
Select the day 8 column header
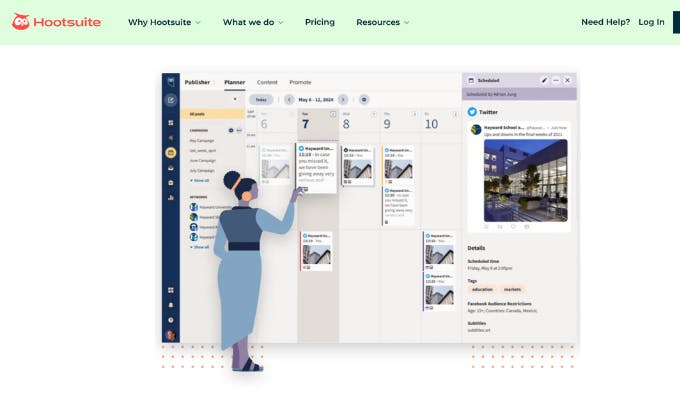point(359,121)
